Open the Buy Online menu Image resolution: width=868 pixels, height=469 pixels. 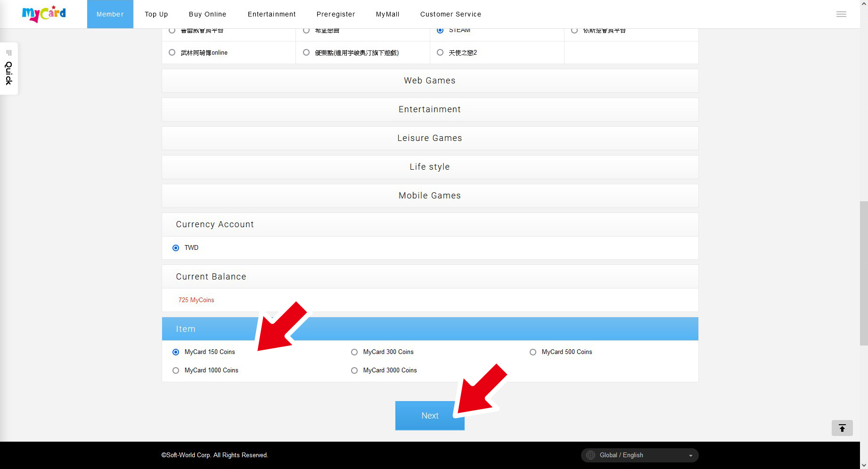coord(208,14)
